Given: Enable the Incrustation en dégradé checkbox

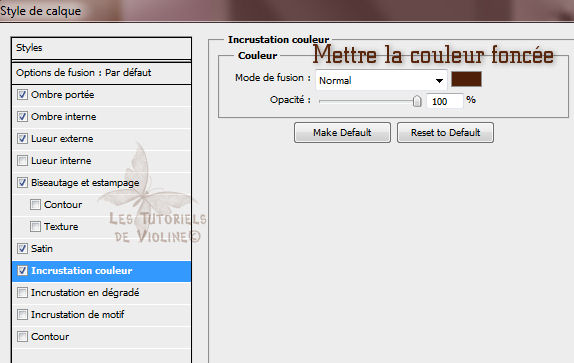Looking at the screenshot, I should coord(22,292).
